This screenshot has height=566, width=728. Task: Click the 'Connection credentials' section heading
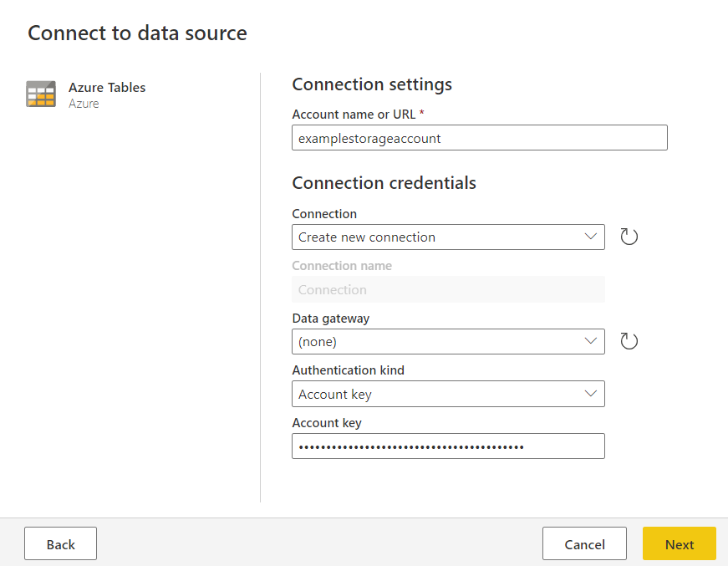[384, 183]
